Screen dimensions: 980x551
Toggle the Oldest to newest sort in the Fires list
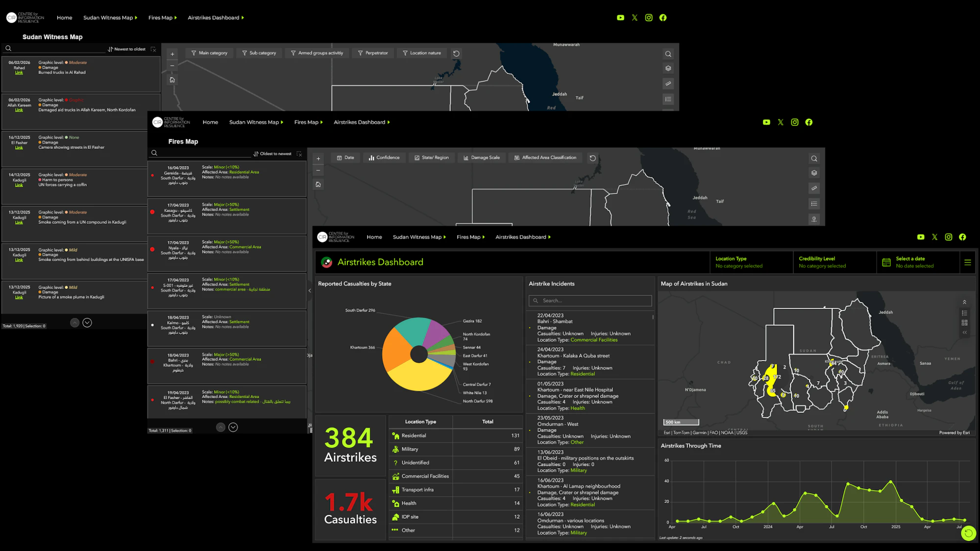272,154
